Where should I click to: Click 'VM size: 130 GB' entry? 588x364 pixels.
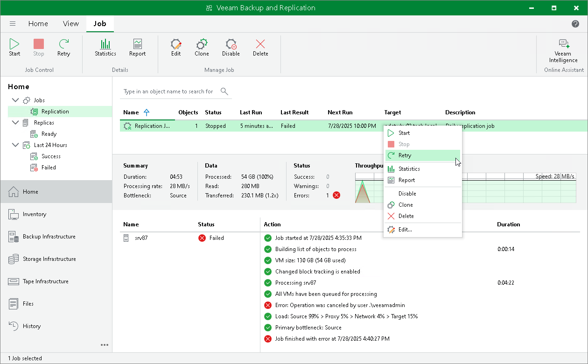point(310,260)
